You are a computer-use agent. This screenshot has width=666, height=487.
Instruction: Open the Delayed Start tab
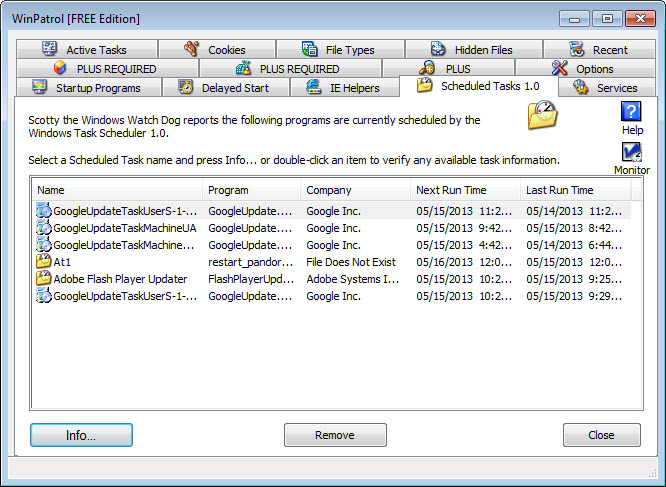tap(226, 87)
